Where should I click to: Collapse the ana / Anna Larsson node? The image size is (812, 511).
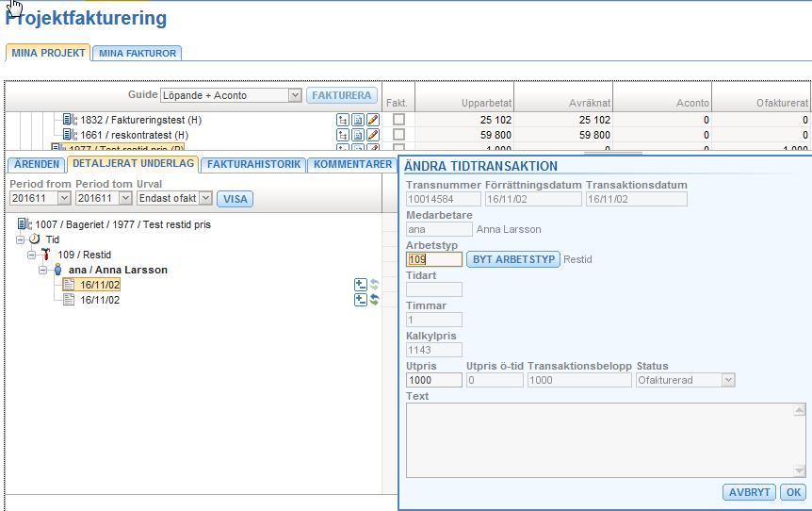[x=43, y=270]
